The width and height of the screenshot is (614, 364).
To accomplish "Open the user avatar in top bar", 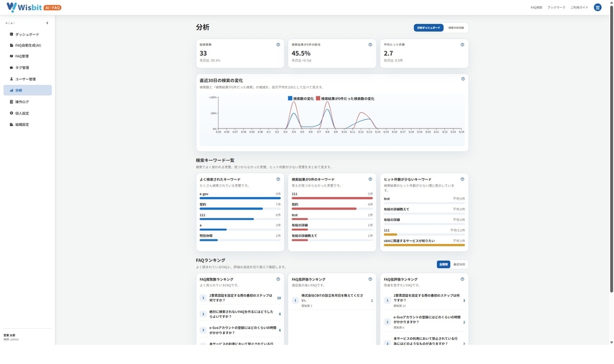I will [x=598, y=7].
